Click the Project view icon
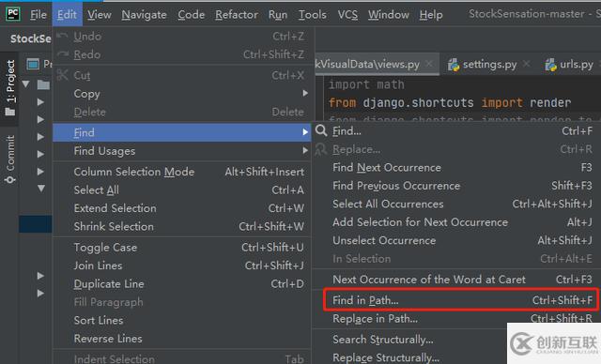 (x=33, y=65)
